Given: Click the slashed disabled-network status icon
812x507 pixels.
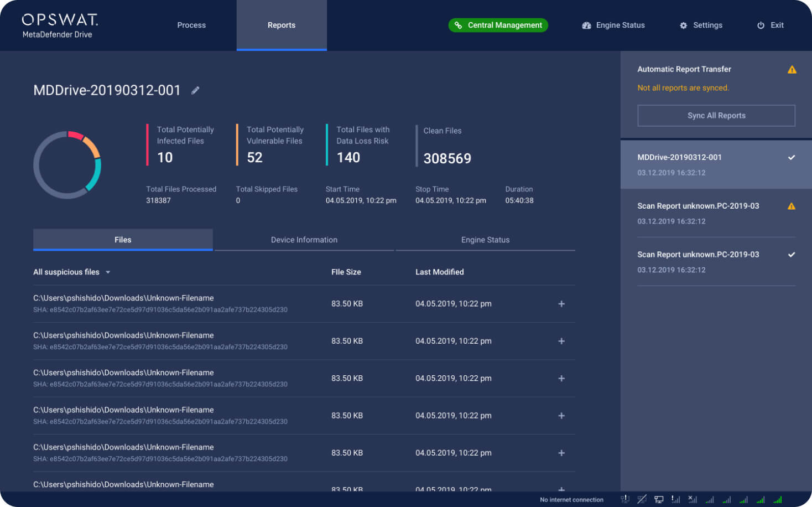Looking at the screenshot, I should point(642,499).
